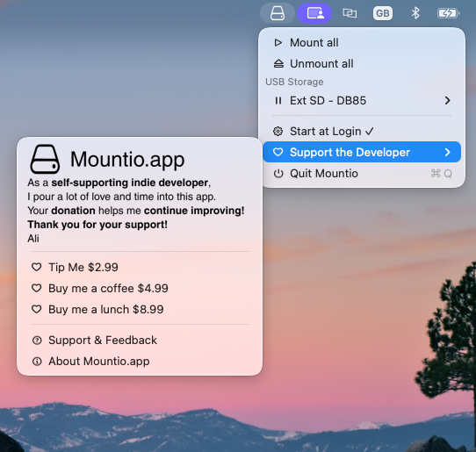Click the heart icon next to Tip Me $2.99
476x452 pixels.
[37, 267]
